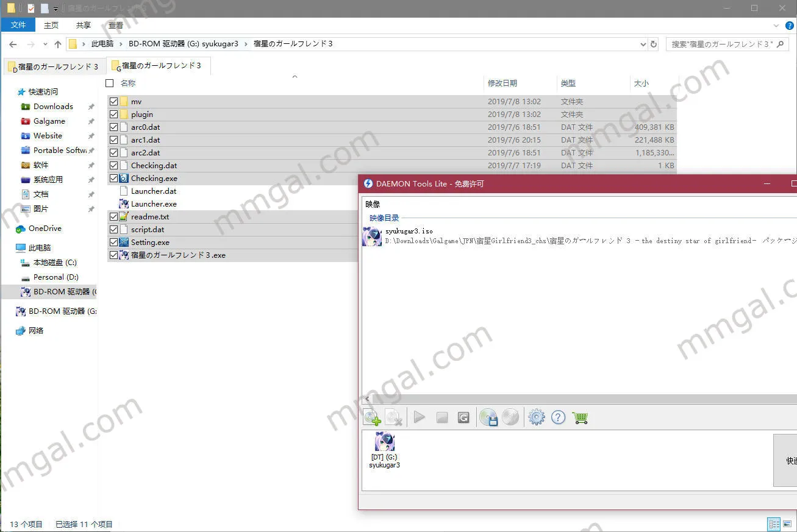797x532 pixels.
Task: Open the recent locations dropdown arrow
Action: coord(45,44)
